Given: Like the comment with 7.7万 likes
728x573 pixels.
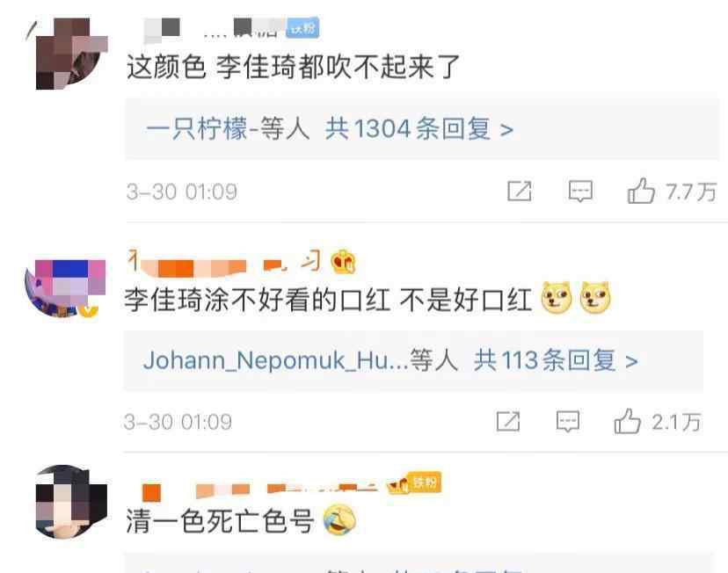Looking at the screenshot, I should 641,191.
